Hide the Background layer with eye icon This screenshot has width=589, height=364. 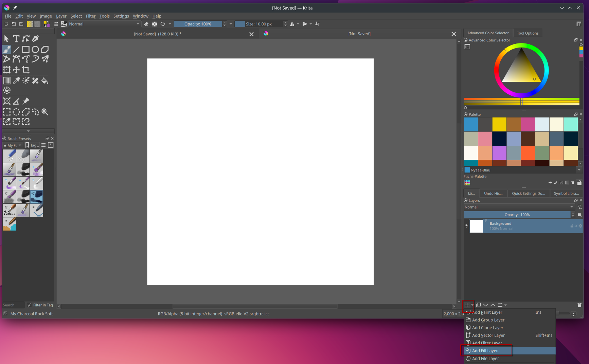click(x=466, y=226)
